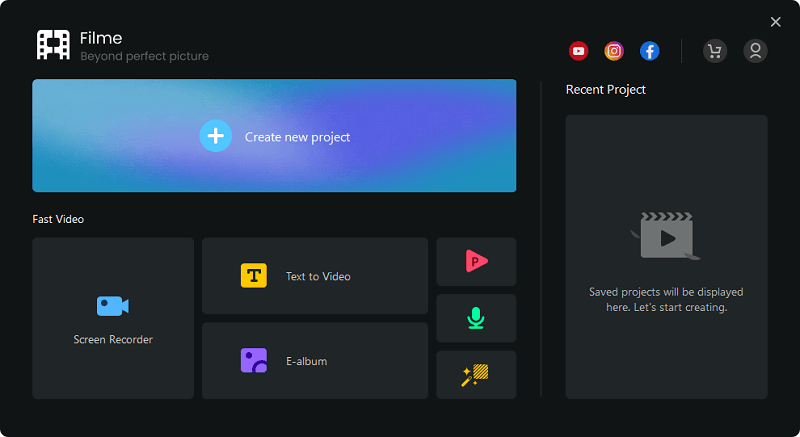The image size is (800, 437).
Task: Open the E-album tile via its label
Action: tap(307, 361)
